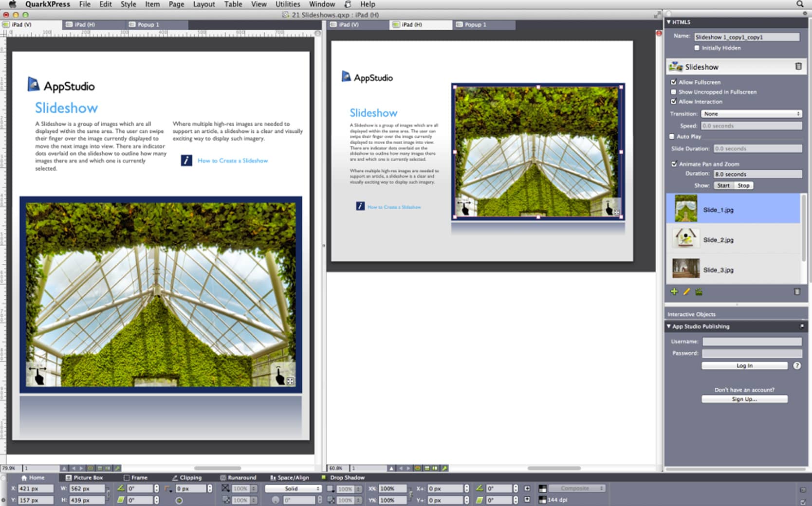Viewport: 812px width, 506px height.
Task: Switch to the Popup 1 layout tab
Action: tap(148, 24)
